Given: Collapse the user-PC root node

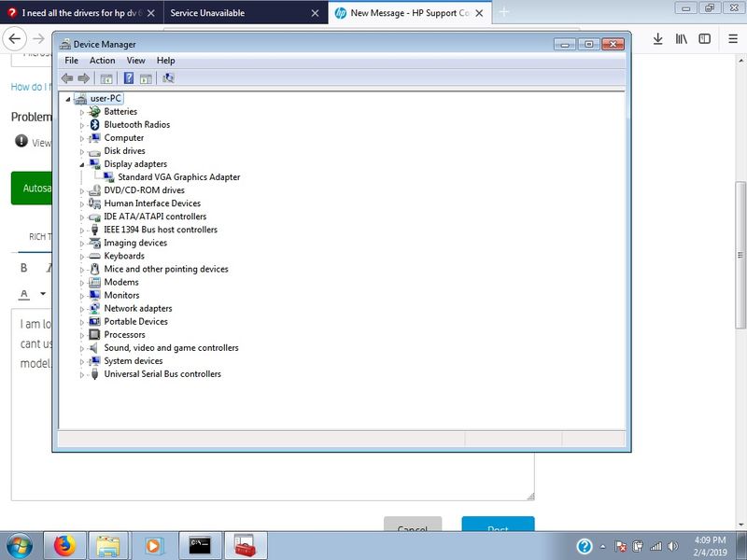Looking at the screenshot, I should tap(68, 99).
